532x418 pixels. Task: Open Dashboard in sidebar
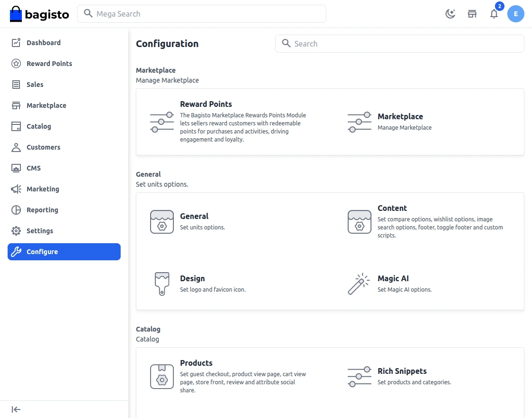(x=64, y=43)
